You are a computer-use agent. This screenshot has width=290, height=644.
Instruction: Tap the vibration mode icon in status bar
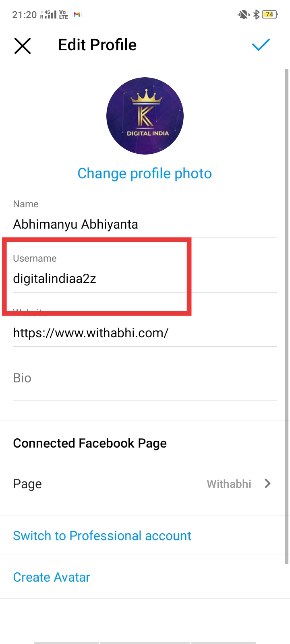coord(243,13)
